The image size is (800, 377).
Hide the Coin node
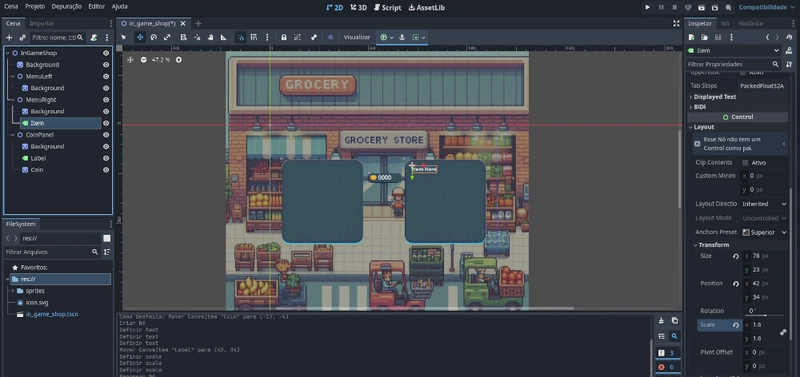106,170
